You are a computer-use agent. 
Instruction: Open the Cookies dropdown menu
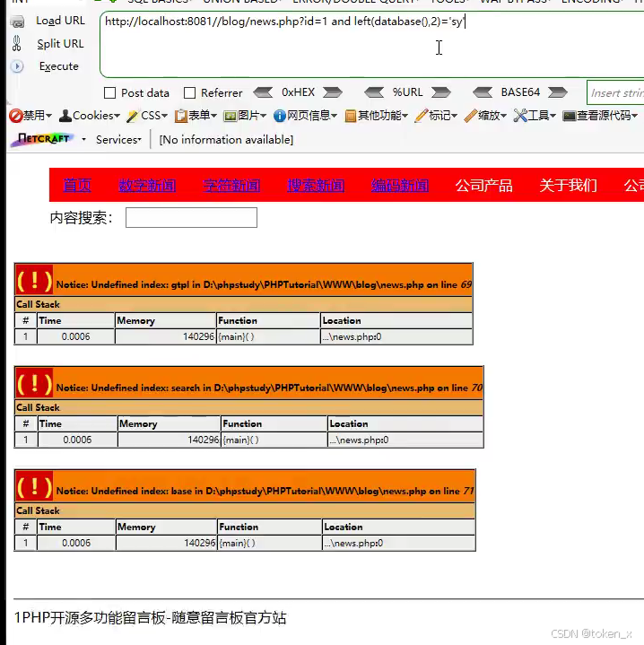(x=117, y=116)
